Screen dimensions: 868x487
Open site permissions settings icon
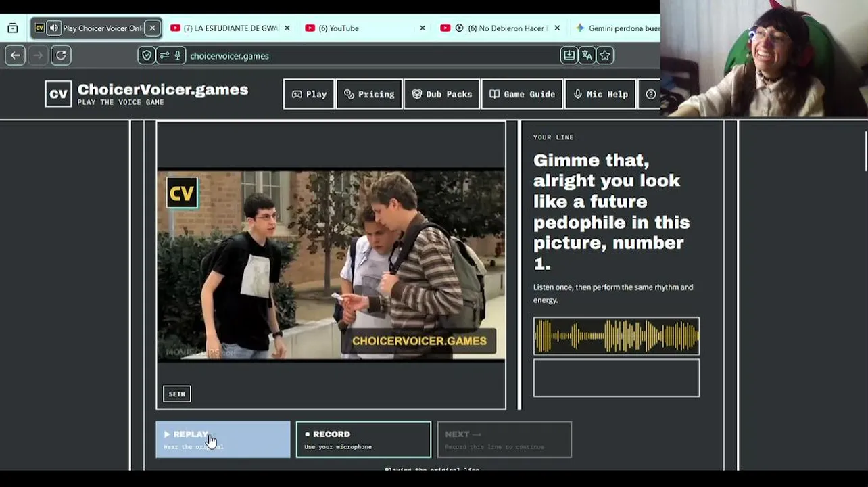tap(164, 55)
